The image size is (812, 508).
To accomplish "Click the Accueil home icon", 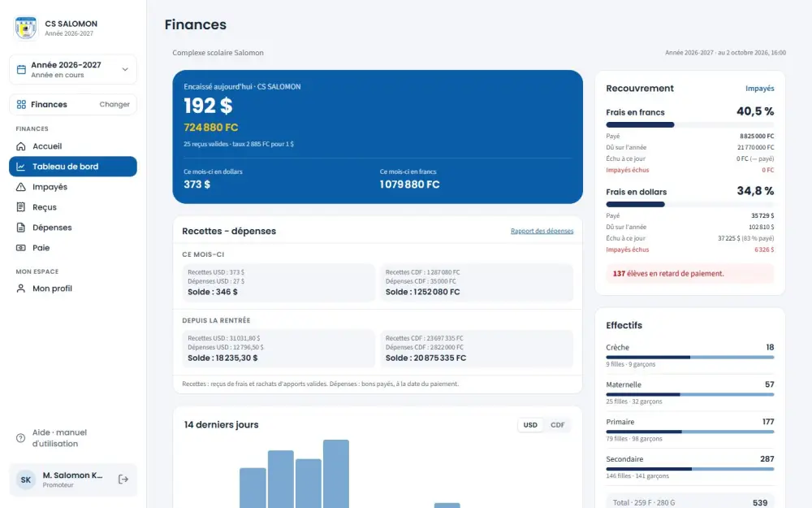I will (21, 146).
